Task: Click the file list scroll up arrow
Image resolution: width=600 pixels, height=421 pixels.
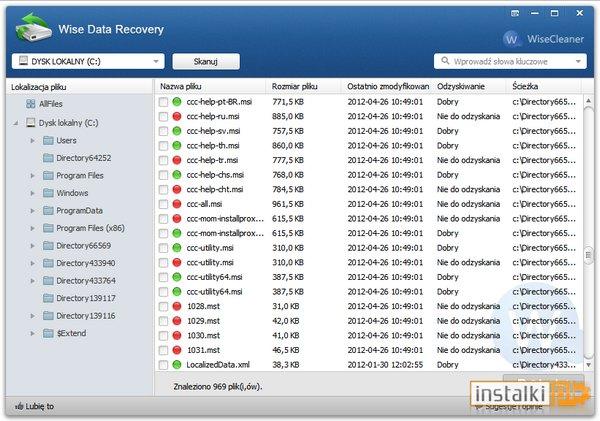Action: click(589, 101)
